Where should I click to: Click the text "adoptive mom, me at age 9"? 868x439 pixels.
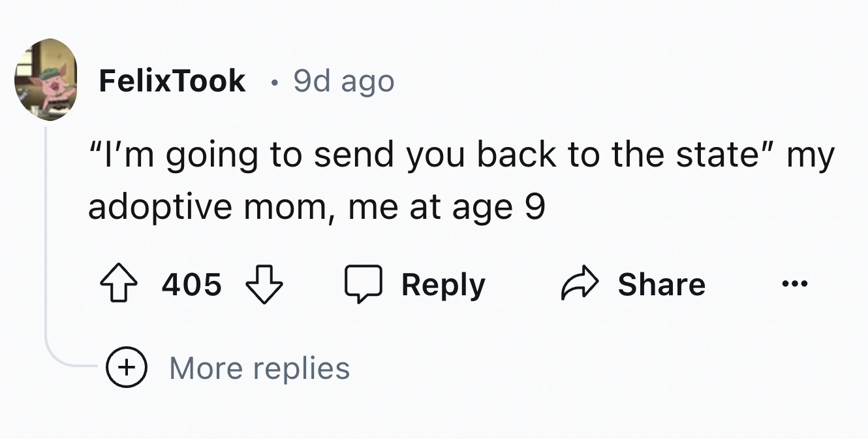316,208
